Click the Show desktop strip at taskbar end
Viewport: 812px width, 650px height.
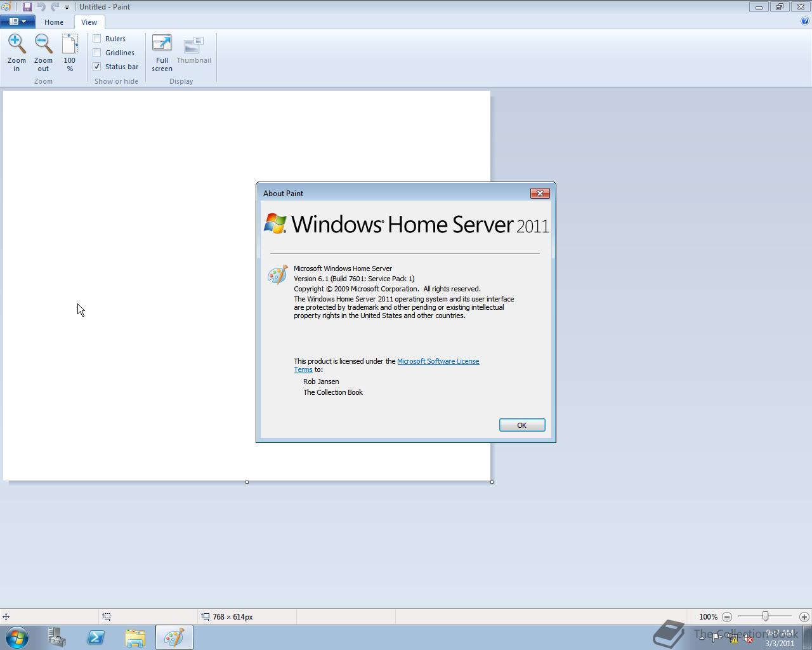[808, 637]
